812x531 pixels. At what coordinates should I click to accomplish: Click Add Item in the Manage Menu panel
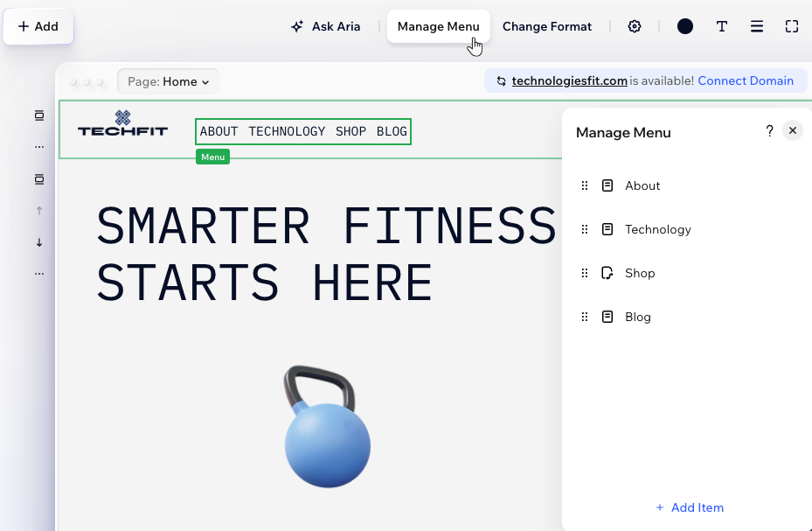tap(690, 507)
